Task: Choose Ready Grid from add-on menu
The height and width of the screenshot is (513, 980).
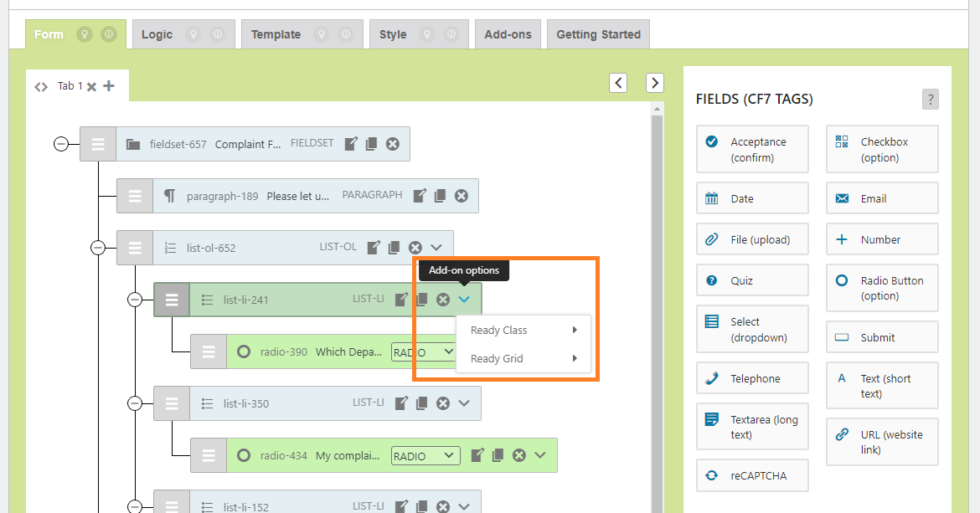Action: point(524,359)
